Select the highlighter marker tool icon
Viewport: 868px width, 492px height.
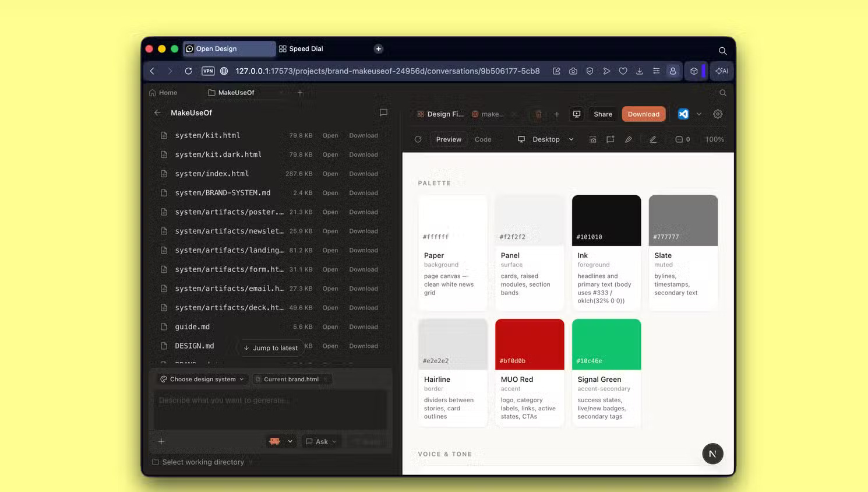(628, 139)
